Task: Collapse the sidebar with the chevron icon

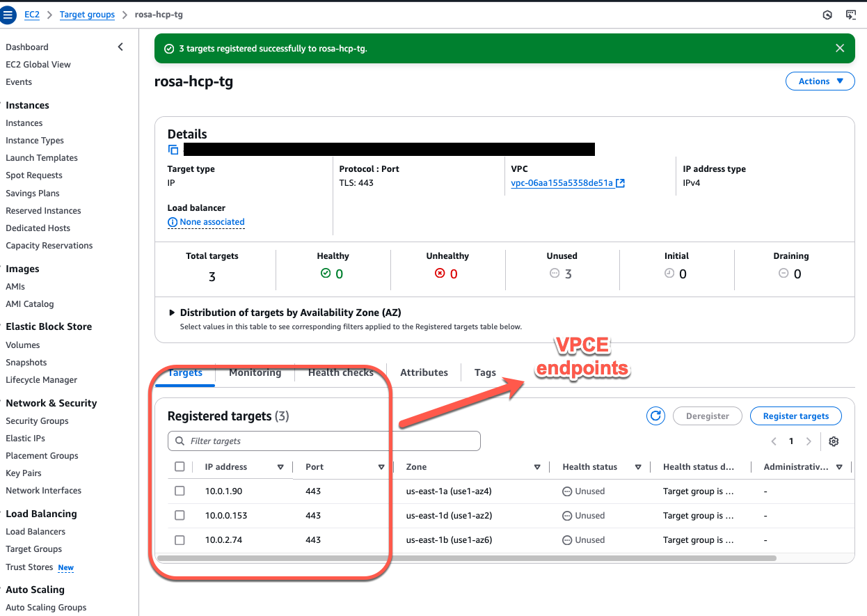Action: 120,47
